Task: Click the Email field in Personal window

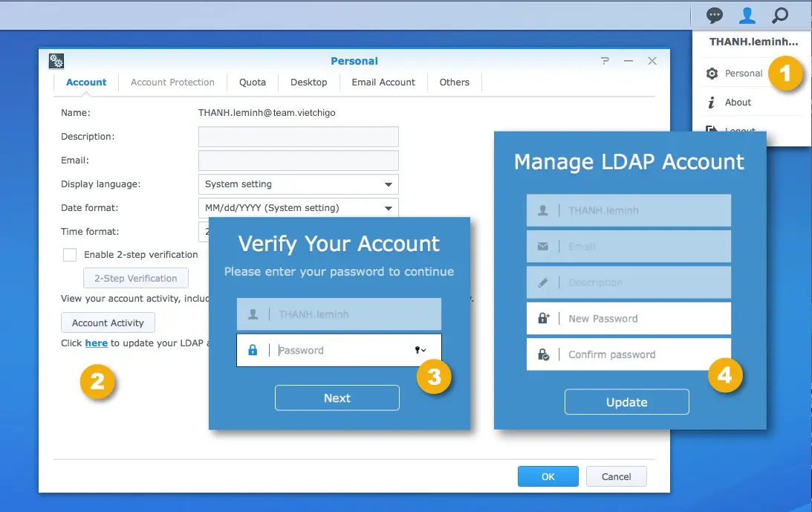Action: click(x=299, y=161)
